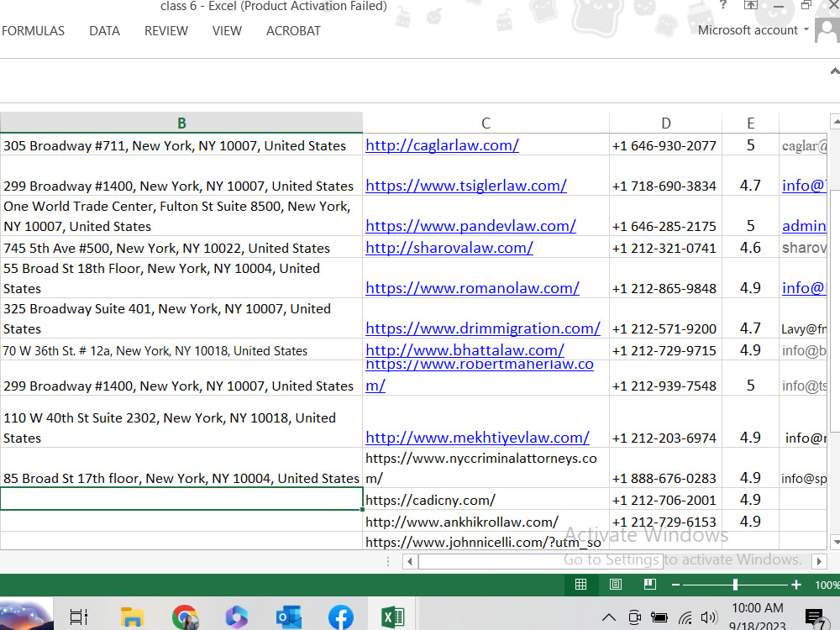
Task: Select rating 4.6 in the sharovalaw row
Action: (x=750, y=248)
